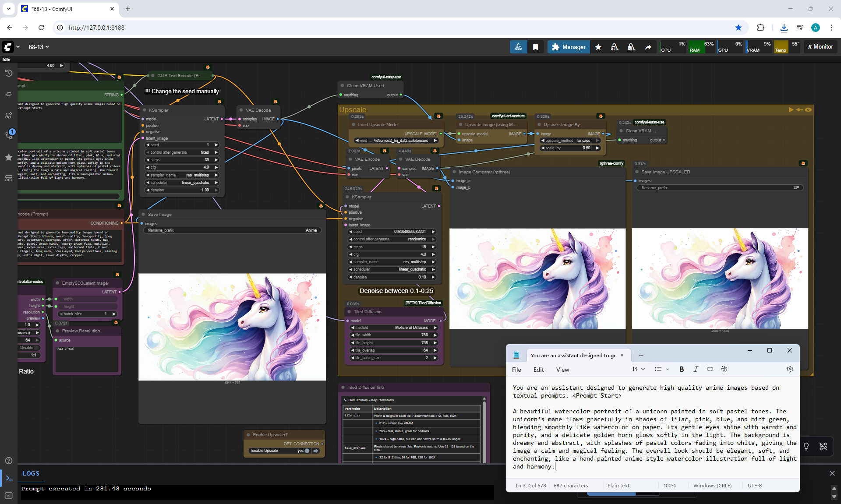
Task: Toggle the Enable Upscale yes switch
Action: [x=307, y=451]
